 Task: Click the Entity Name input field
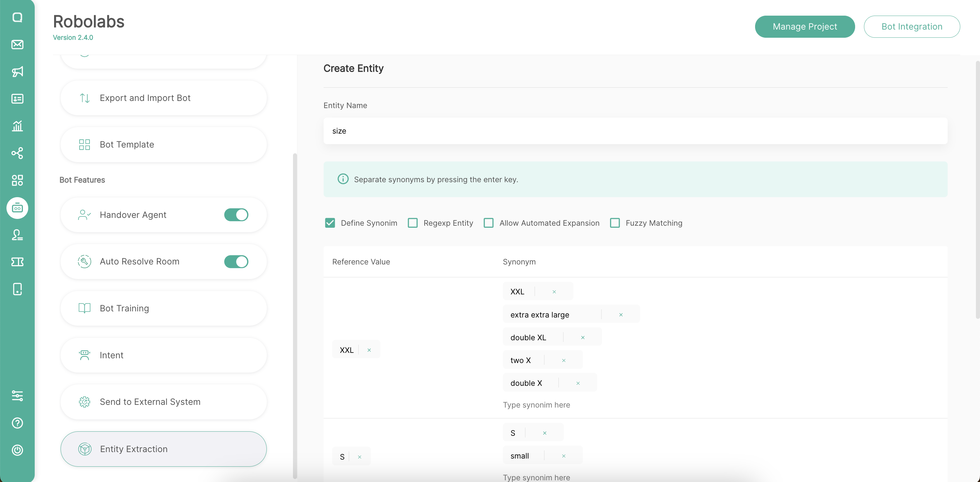[635, 131]
